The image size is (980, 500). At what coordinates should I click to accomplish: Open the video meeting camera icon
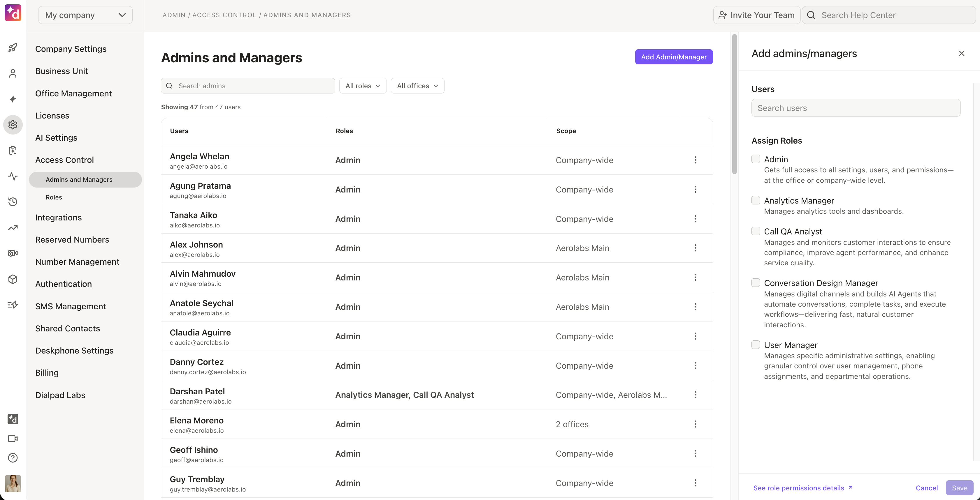pos(13,439)
